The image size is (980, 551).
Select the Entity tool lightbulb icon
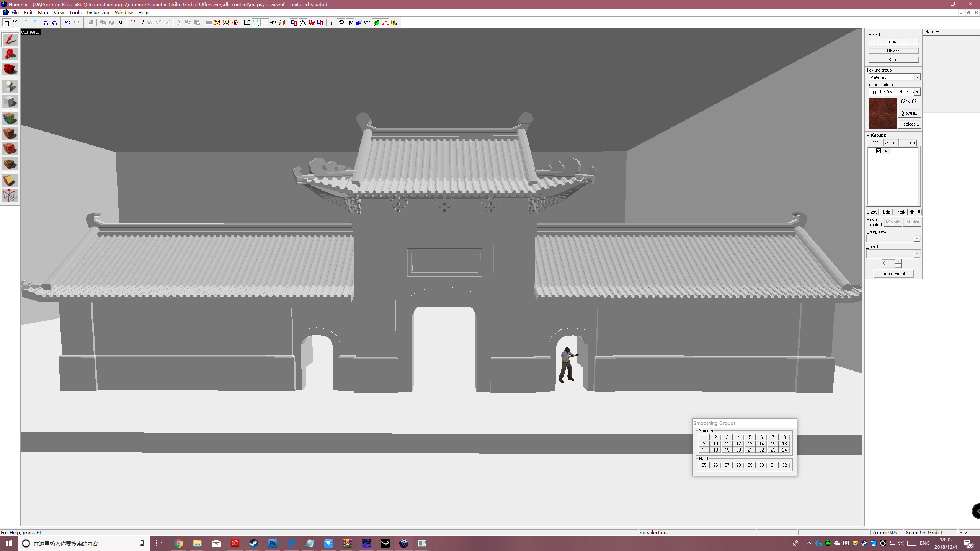point(10,86)
